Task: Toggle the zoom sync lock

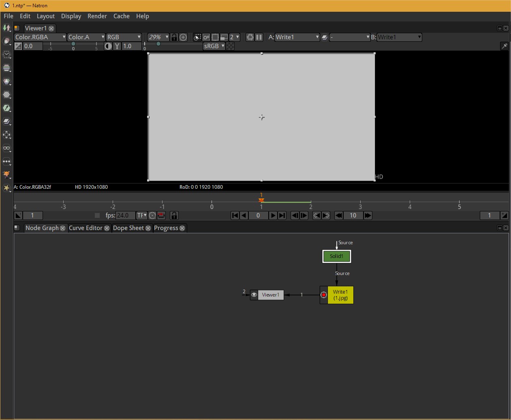Action: point(174,37)
